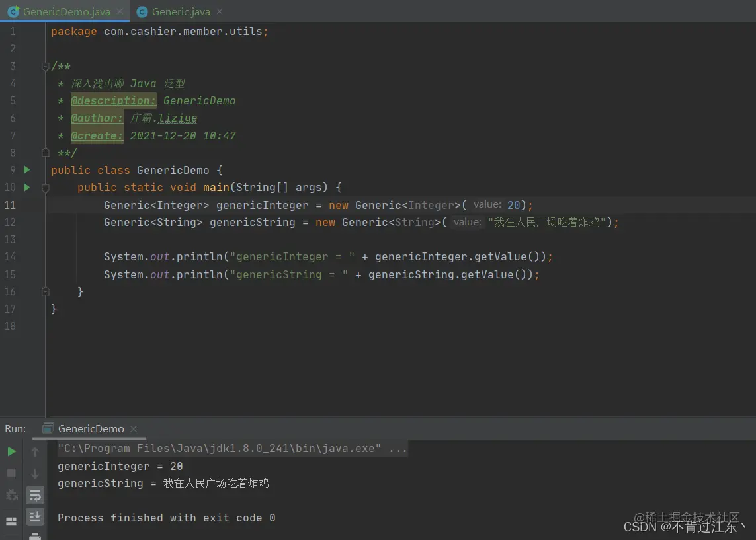Click 'Process finished with exit code 0'
The height and width of the screenshot is (540, 756).
(x=166, y=518)
